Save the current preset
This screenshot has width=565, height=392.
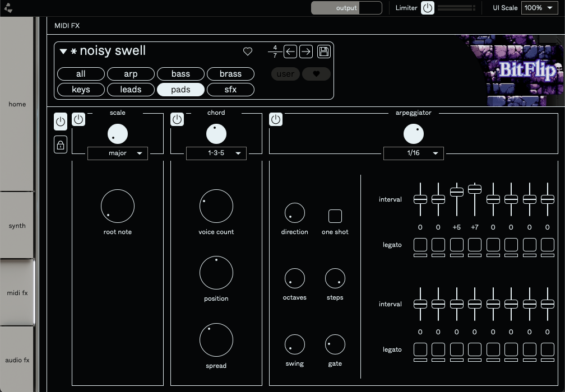point(324,52)
